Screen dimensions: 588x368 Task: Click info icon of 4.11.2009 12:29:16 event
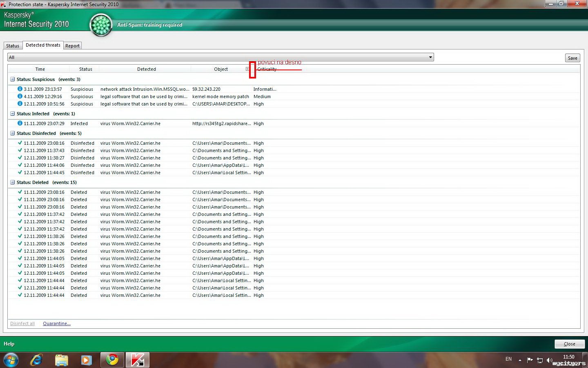coord(20,96)
